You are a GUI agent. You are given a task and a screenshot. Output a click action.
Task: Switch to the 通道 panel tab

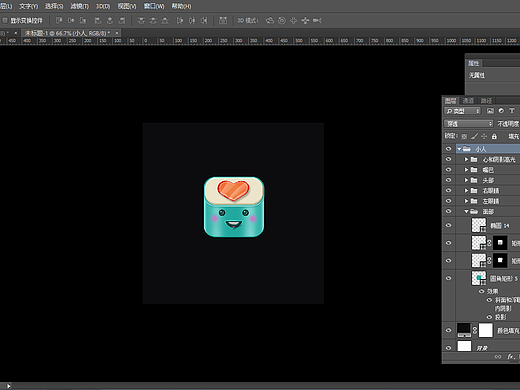pyautogui.click(x=468, y=101)
